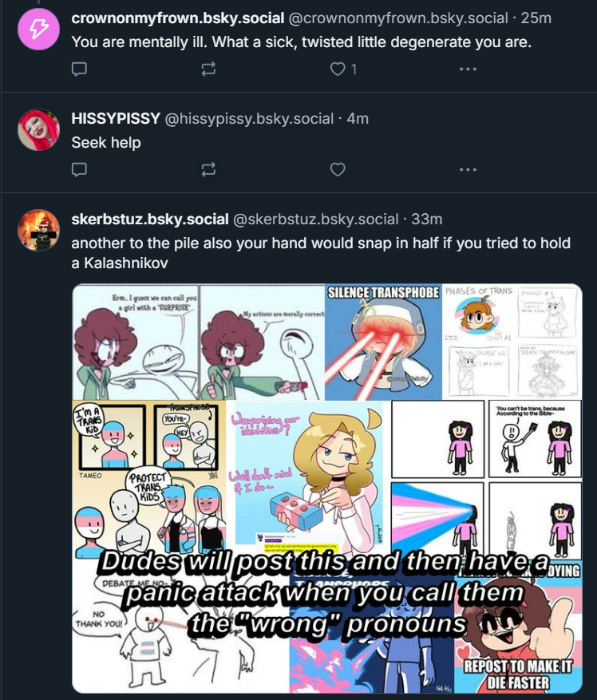Like HISSYPISSY's "Seek help" post
This screenshot has height=700, width=597.
338,170
